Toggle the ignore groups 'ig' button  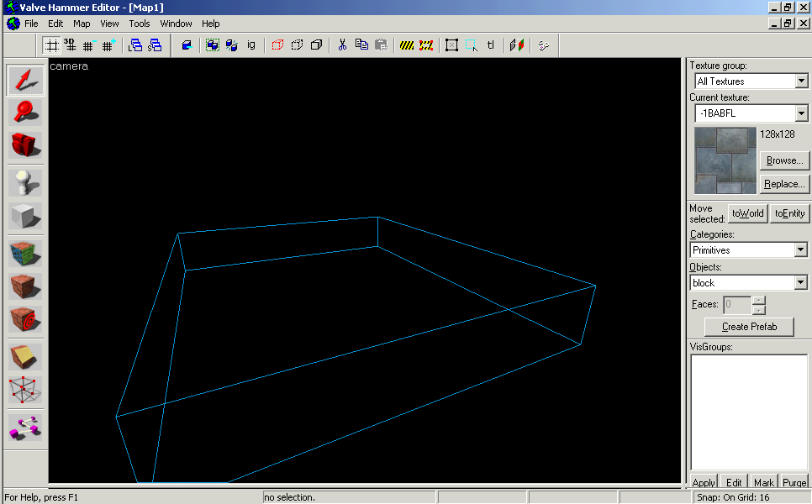[251, 45]
